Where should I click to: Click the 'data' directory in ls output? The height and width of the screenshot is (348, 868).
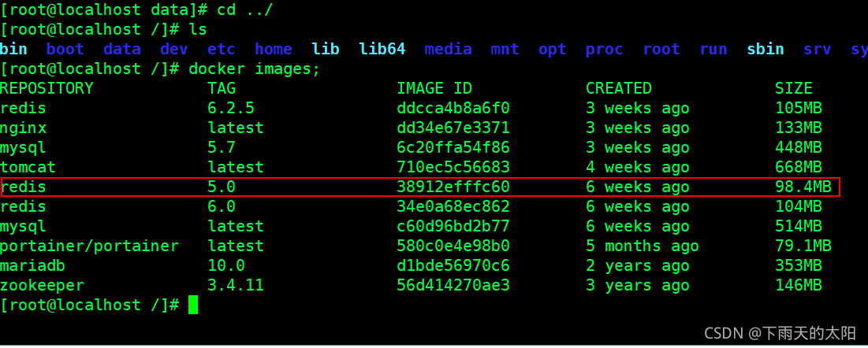(121, 50)
